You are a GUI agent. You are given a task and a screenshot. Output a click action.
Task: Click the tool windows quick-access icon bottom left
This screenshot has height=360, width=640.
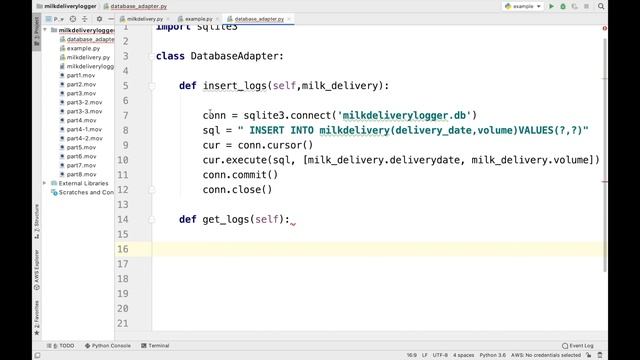pos(38,356)
